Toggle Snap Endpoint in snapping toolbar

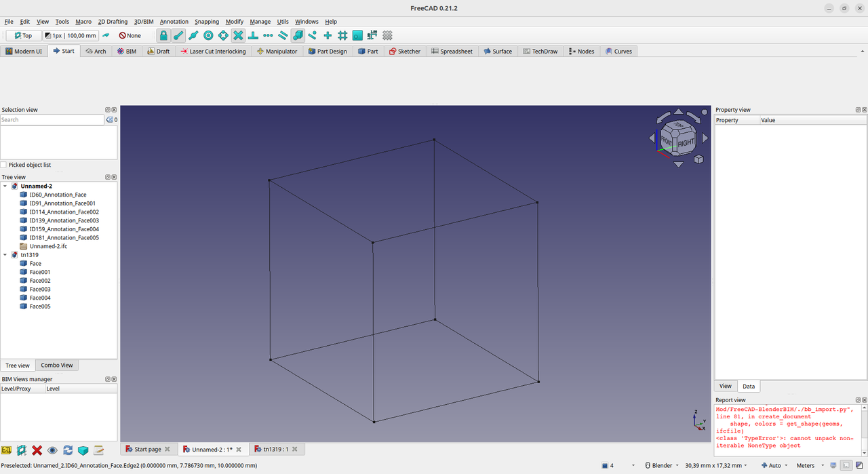tap(178, 35)
